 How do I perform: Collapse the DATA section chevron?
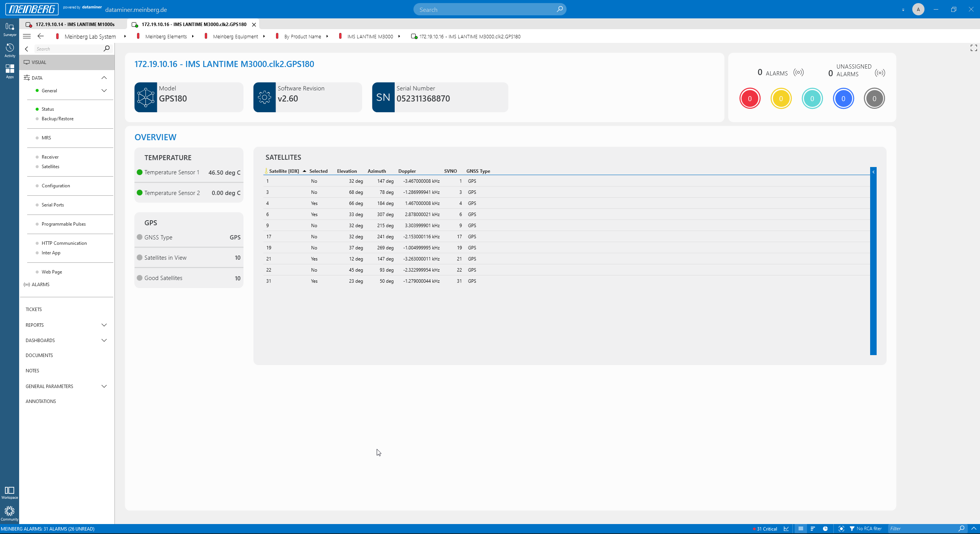(104, 78)
